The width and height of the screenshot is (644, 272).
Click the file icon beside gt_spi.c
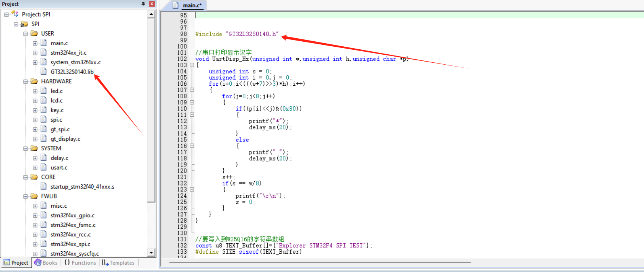pos(44,129)
